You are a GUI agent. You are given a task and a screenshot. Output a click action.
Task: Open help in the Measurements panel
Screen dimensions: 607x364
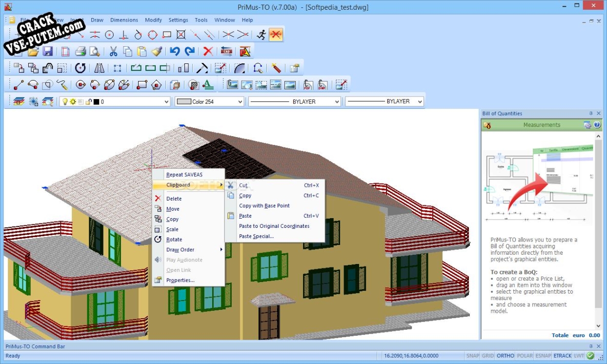(597, 125)
